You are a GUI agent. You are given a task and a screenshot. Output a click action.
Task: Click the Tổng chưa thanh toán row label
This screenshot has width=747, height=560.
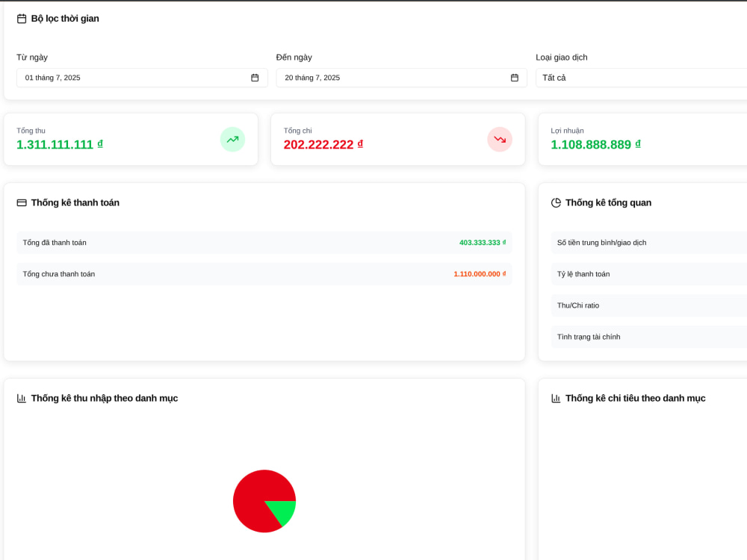(58, 274)
